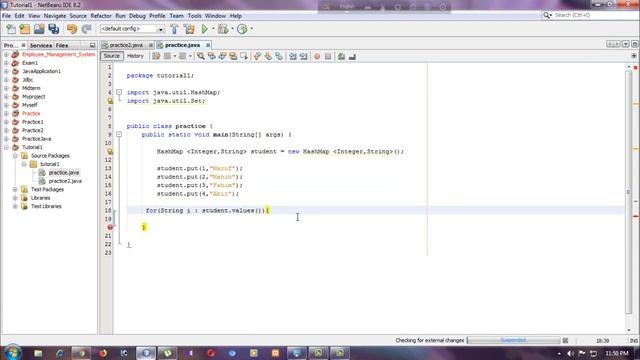The width and height of the screenshot is (640, 360).
Task: Close the practice.java editor tab
Action: point(208,45)
